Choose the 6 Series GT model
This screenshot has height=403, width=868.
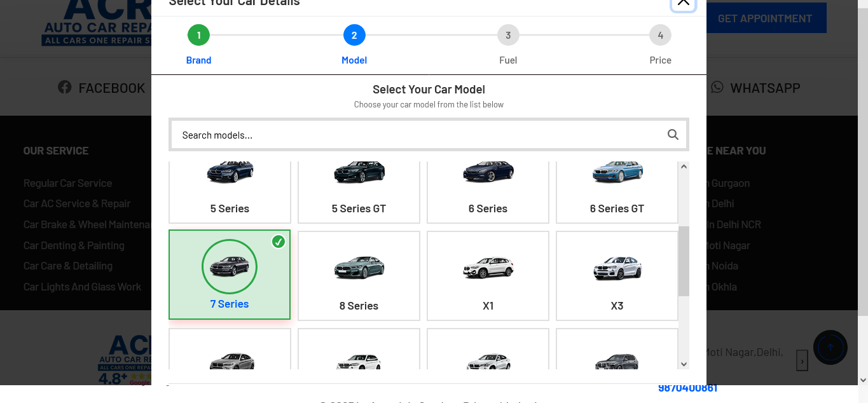pyautogui.click(x=617, y=191)
